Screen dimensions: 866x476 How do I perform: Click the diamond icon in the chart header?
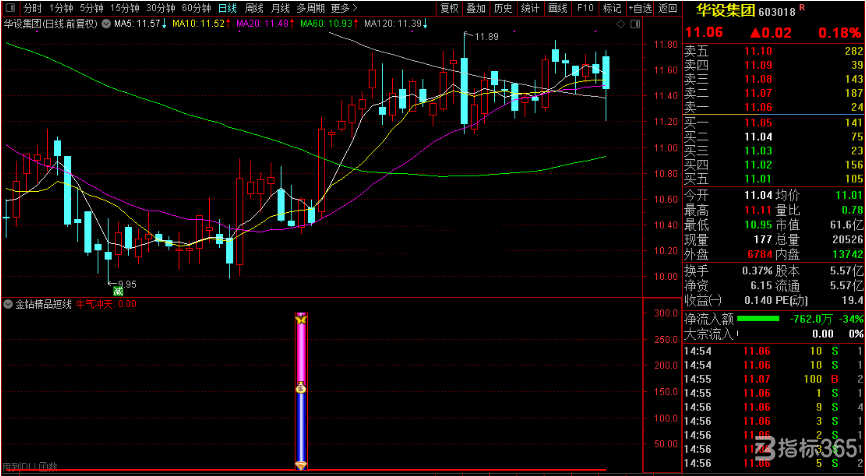(x=620, y=24)
